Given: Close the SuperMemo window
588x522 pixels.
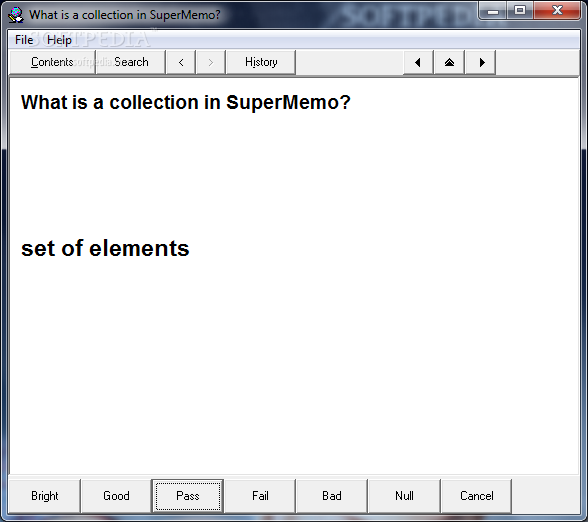Looking at the screenshot, I should pos(557,10).
